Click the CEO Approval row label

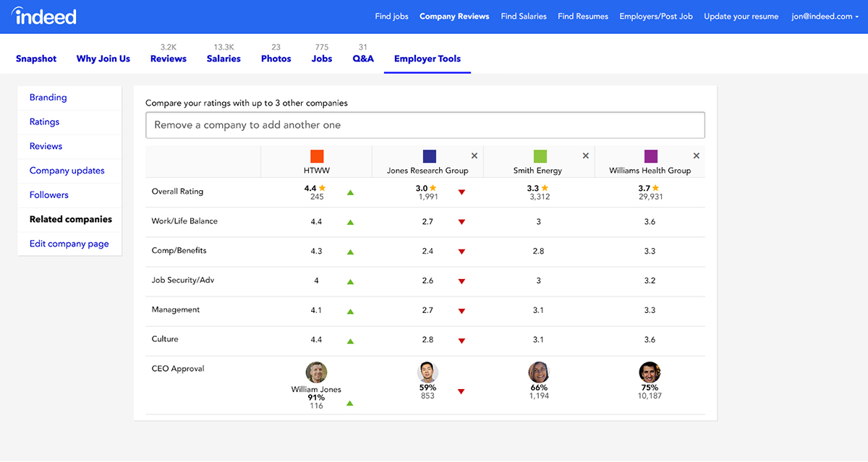pyautogui.click(x=178, y=369)
